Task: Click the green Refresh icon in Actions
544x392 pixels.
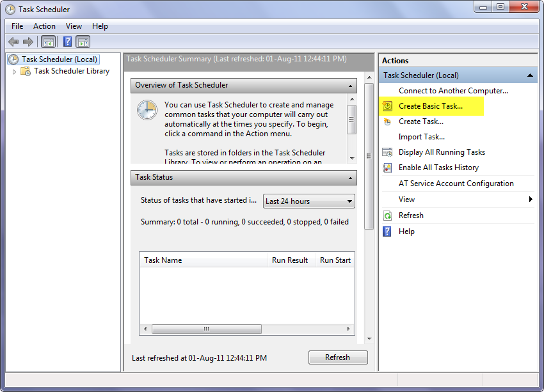Action: click(387, 216)
